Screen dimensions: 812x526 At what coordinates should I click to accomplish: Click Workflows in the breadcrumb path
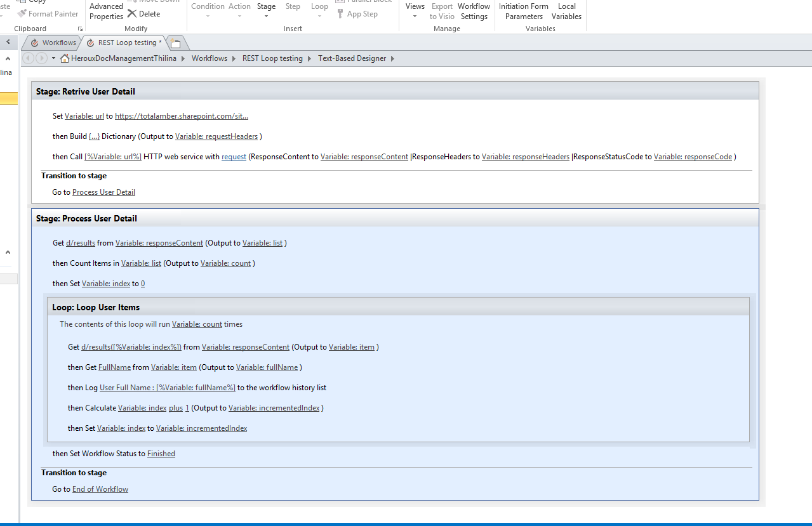click(x=209, y=58)
